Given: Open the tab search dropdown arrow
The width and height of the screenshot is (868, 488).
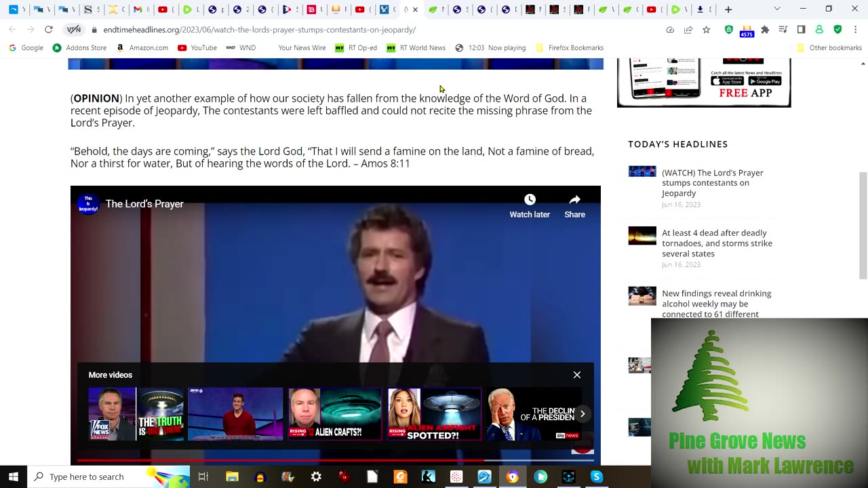Looking at the screenshot, I should (777, 9).
